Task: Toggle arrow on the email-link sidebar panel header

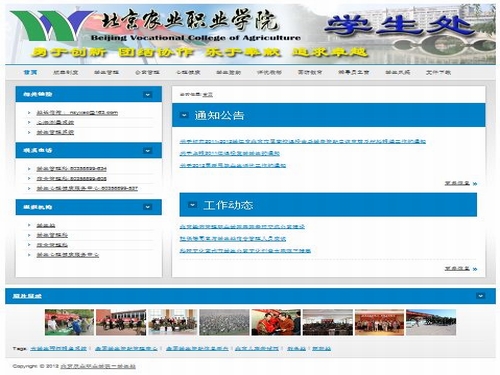Action: (x=147, y=95)
